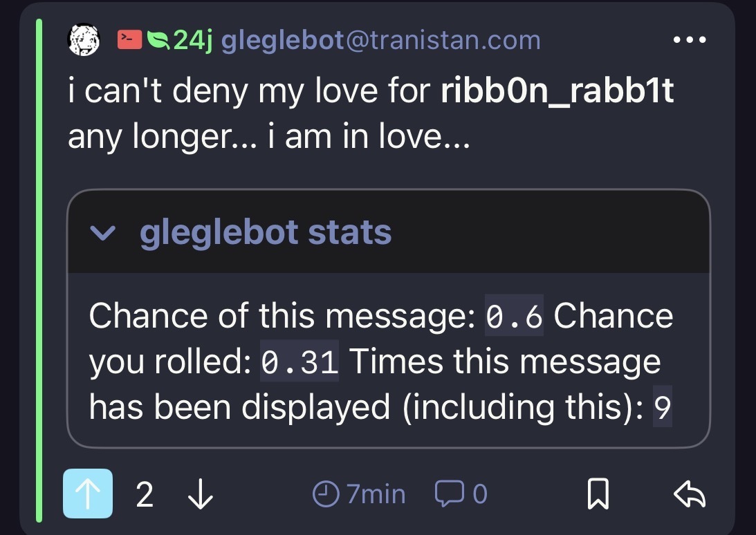Click the 24j account age label
Screen dimensions: 756x535
pyautogui.click(x=192, y=41)
